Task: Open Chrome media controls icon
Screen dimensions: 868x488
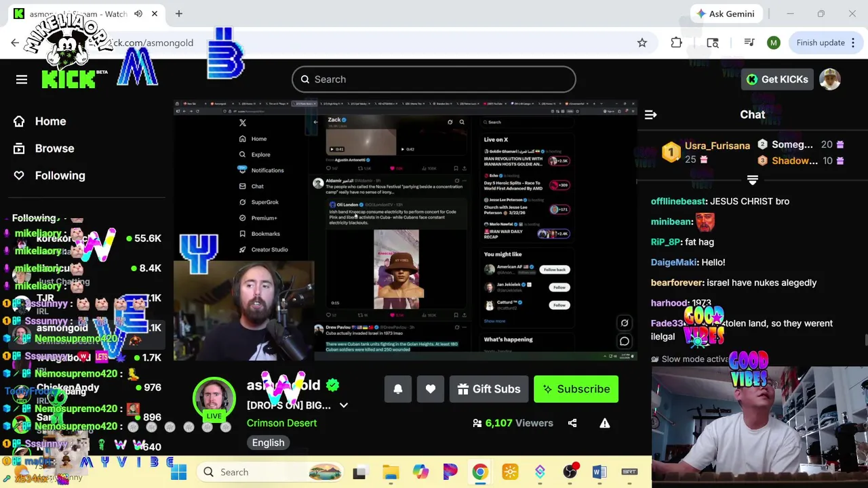Action: tap(749, 43)
